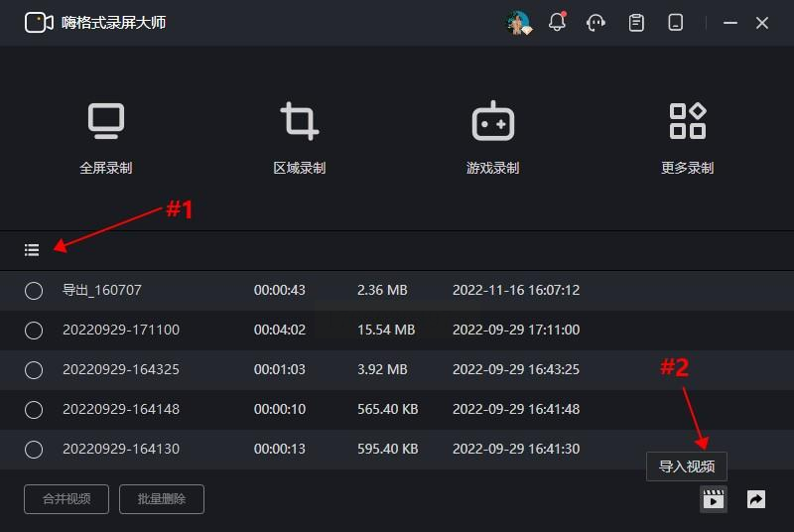Select the 20220929-164148 recording row
The width and height of the screenshot is (794, 532).
397,409
